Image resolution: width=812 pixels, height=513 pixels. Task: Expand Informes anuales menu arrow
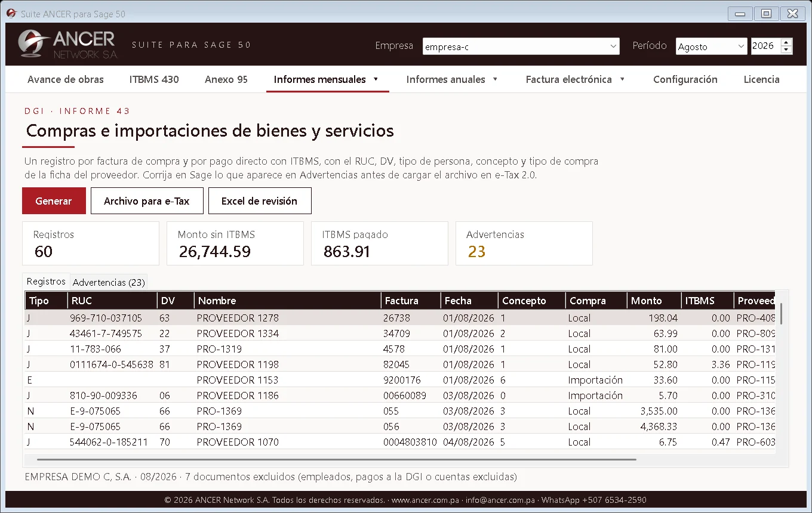pyautogui.click(x=495, y=79)
